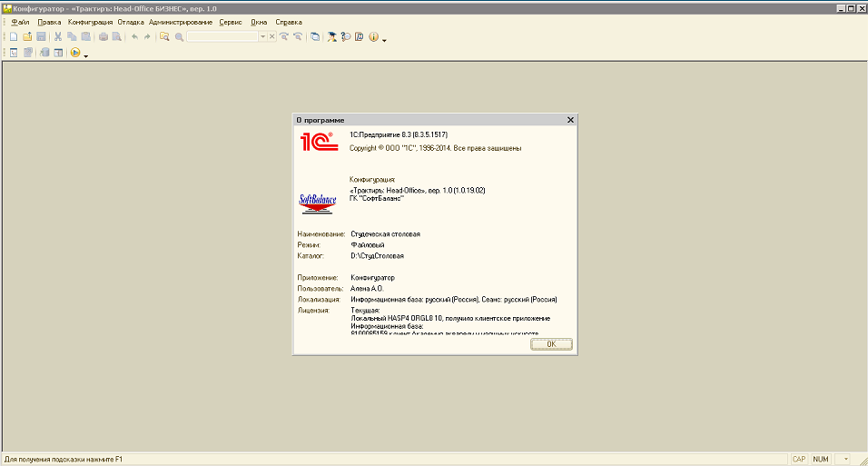Open the Конфигурация menu

(x=90, y=22)
